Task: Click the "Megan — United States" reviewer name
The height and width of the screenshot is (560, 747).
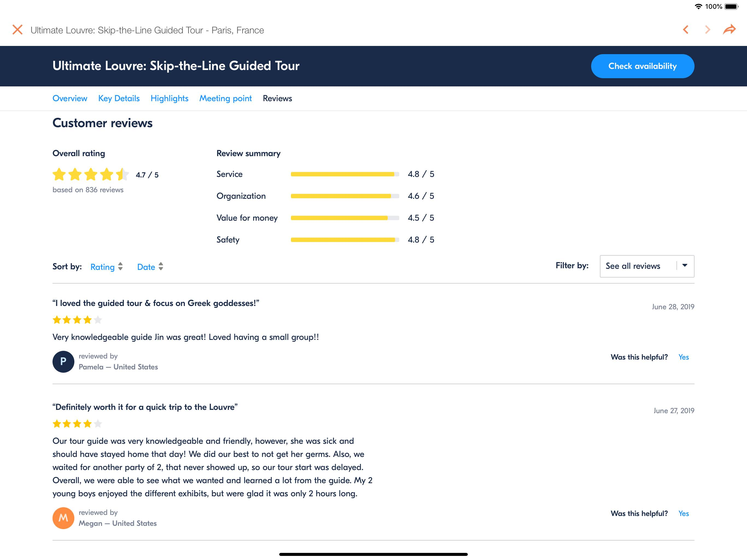Action: [x=118, y=523]
